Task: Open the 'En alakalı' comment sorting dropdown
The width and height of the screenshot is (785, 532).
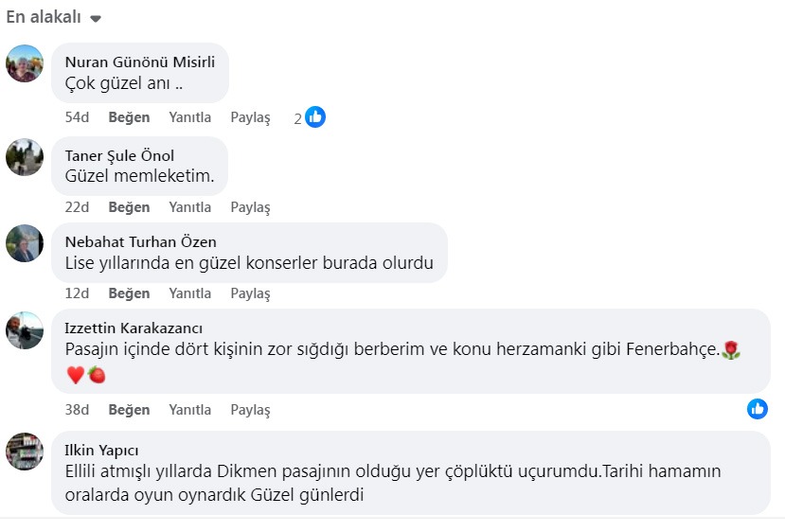Action: [x=53, y=17]
